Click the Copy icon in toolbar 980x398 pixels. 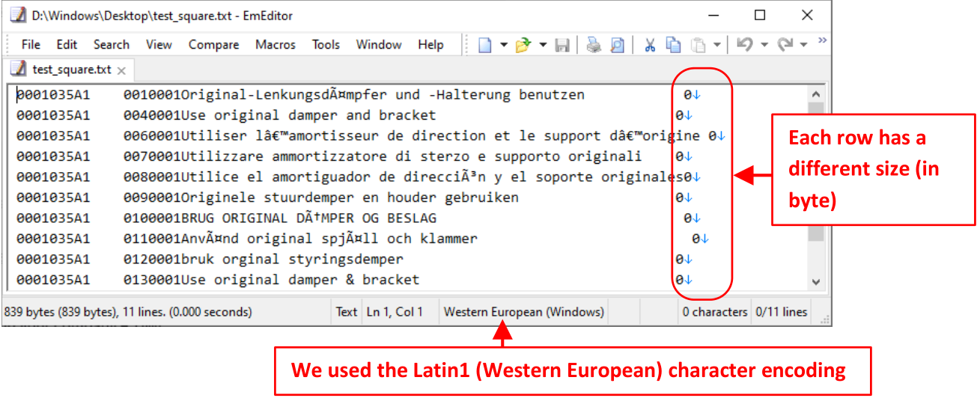(674, 46)
